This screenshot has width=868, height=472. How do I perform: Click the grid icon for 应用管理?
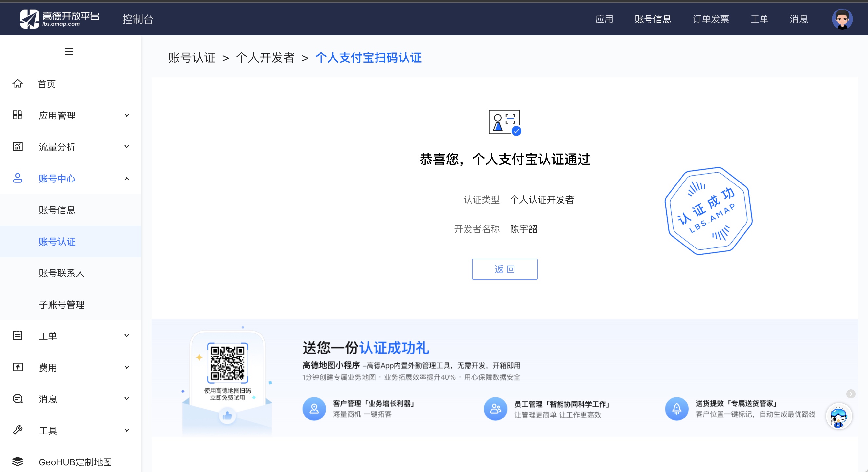[17, 115]
